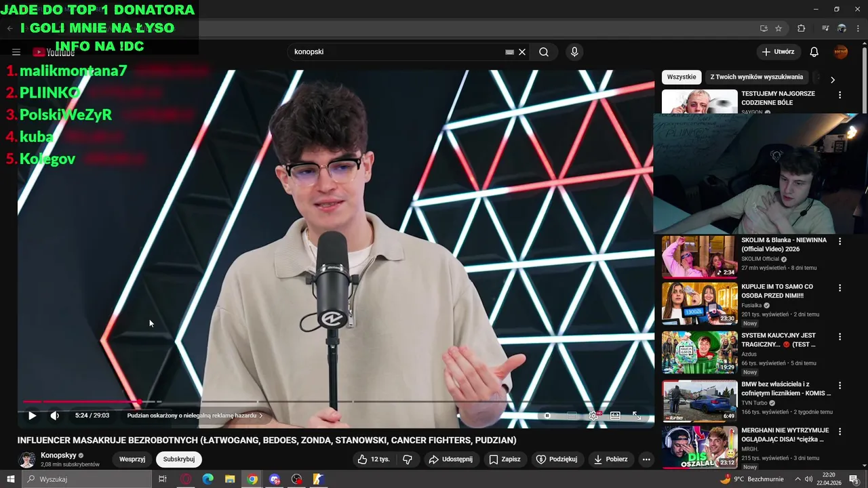Open the on-screen keyboard icon in the search box
The width and height of the screenshot is (868, 488).
[509, 52]
